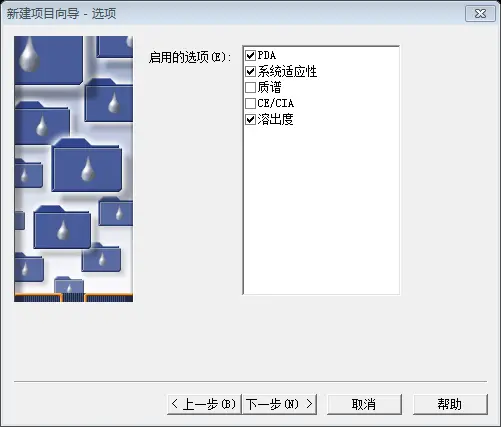The height and width of the screenshot is (427, 501).
Task: Select the PDA list item text
Action: pos(267,55)
